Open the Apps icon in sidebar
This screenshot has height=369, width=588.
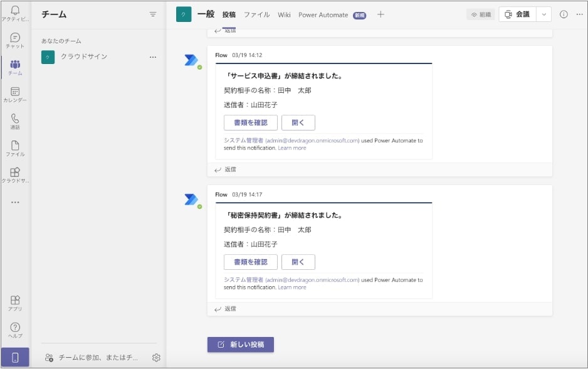pos(15,303)
